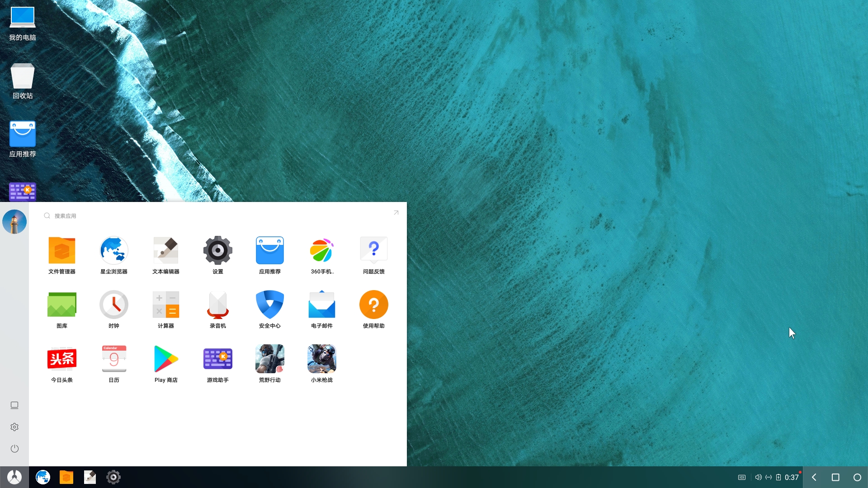This screenshot has width=868, height=488.
Task: Open the 今日头条 news app
Action: tap(62, 363)
